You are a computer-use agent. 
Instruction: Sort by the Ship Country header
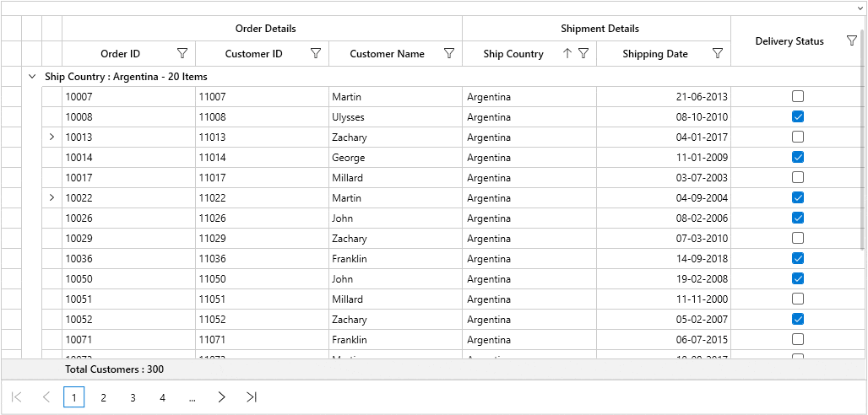[x=513, y=53]
